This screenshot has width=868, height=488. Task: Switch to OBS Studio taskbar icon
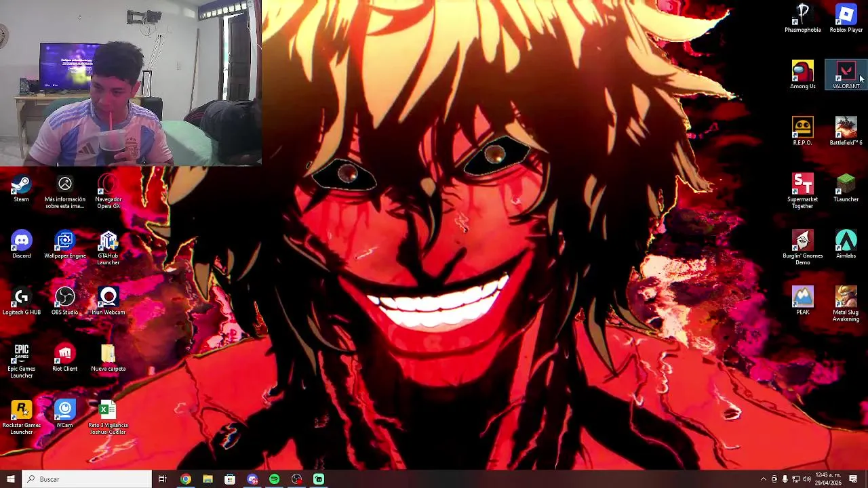(x=296, y=479)
